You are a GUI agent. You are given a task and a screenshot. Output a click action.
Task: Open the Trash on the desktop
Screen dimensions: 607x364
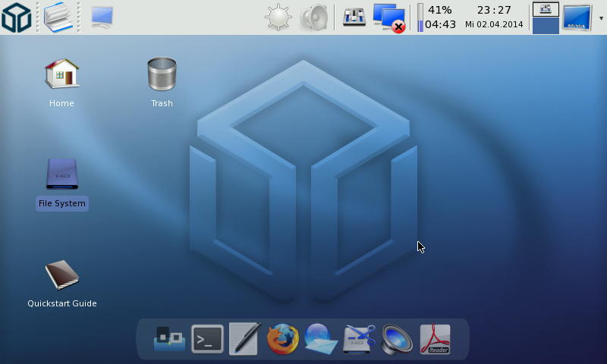point(162,74)
